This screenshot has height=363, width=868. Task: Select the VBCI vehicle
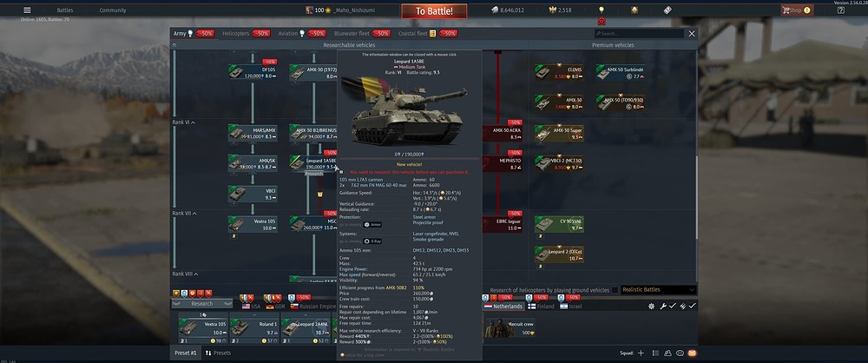click(x=253, y=194)
